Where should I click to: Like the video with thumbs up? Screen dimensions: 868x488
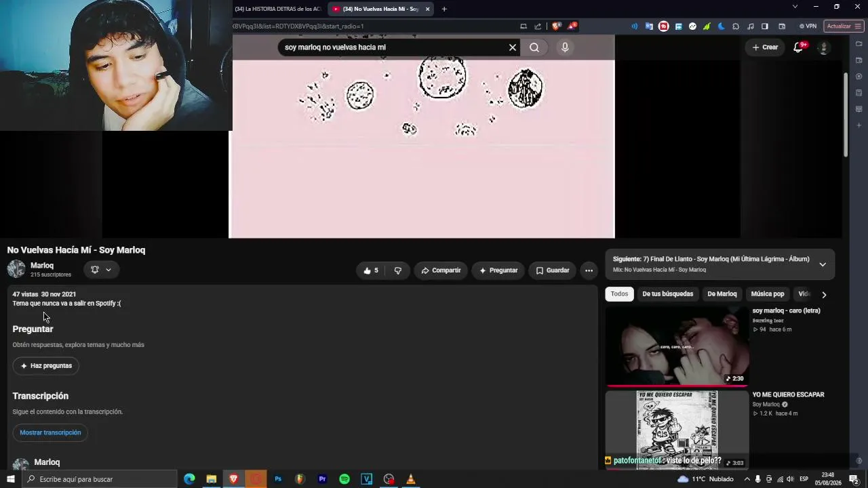click(371, 270)
